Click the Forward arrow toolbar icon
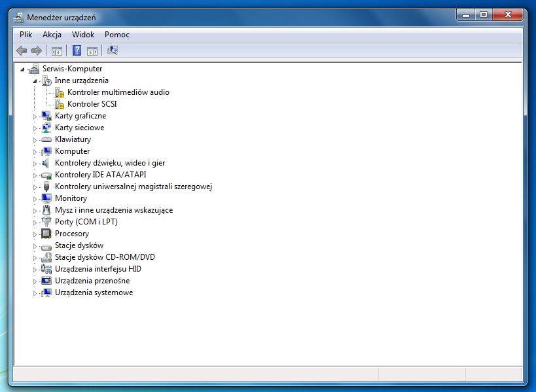The width and height of the screenshot is (536, 392). coord(36,51)
